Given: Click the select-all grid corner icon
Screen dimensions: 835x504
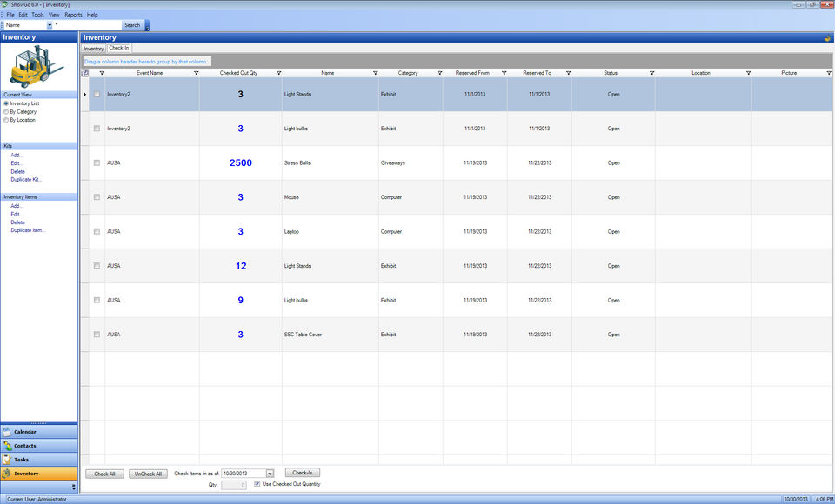Looking at the screenshot, I should tap(85, 73).
